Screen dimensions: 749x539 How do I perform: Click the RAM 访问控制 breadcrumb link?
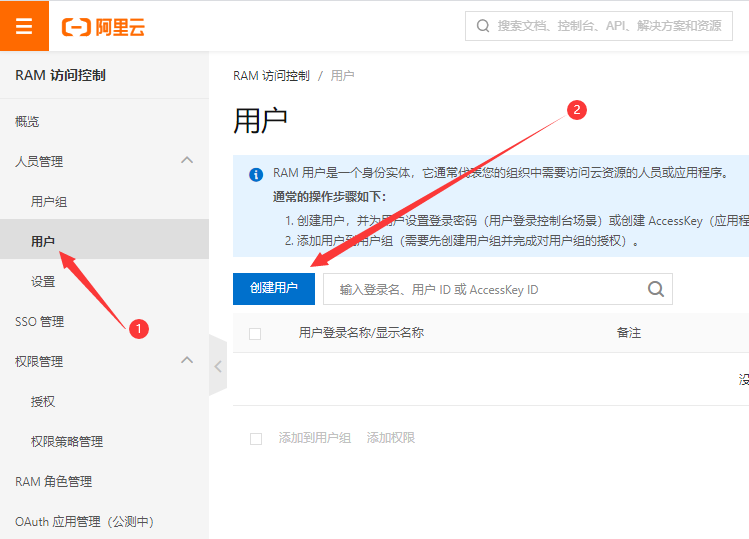tap(271, 75)
